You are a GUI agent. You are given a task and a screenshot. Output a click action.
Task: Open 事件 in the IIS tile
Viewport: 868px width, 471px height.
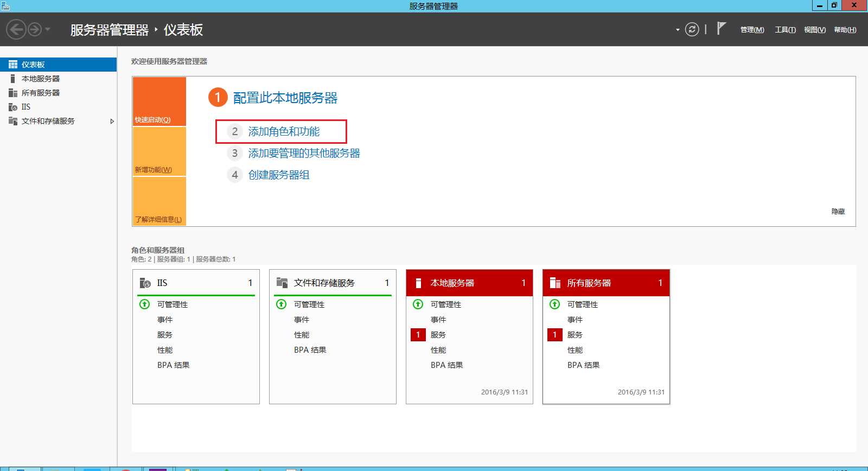165,320
